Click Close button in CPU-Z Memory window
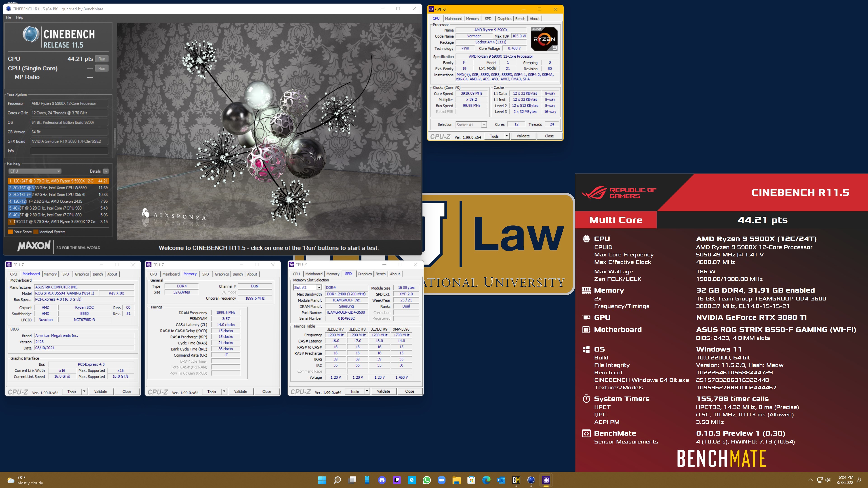The width and height of the screenshot is (868, 488). point(267,392)
